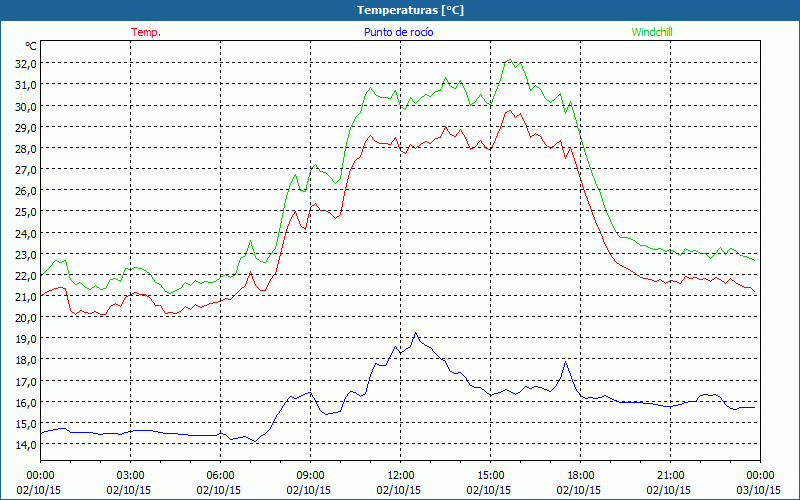This screenshot has width=800, height=500.
Task: Click the 16,0 y-axis value
Action: 26,403
